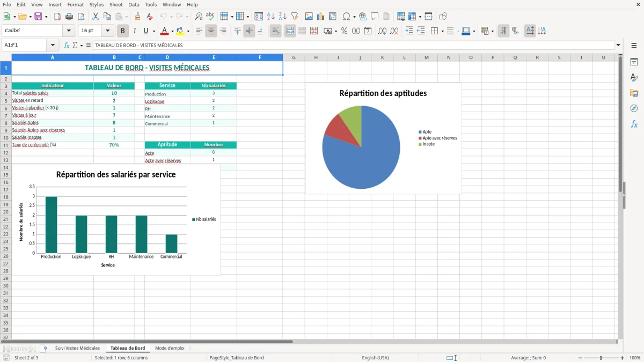Click the Clear Direct Formatting icon

pos(150,17)
